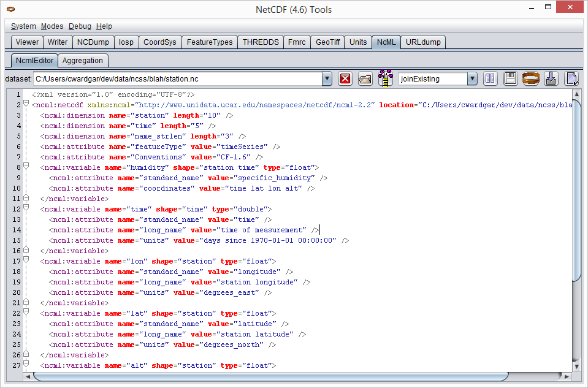Collapse the ncml:netcdf root element on line 2

tap(26, 105)
